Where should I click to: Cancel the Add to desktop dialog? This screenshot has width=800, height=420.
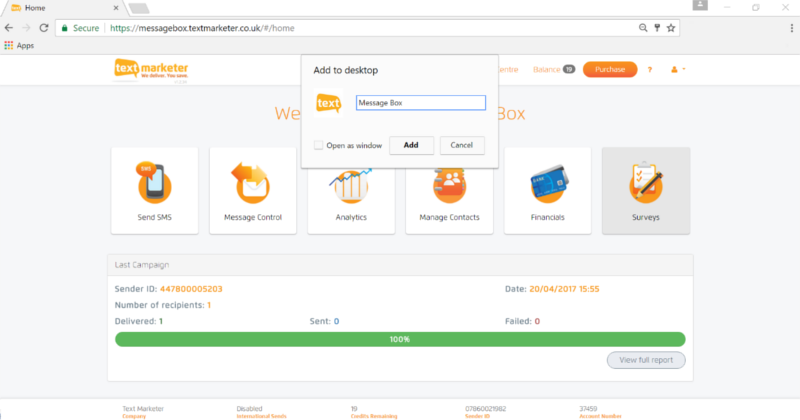pyautogui.click(x=462, y=145)
